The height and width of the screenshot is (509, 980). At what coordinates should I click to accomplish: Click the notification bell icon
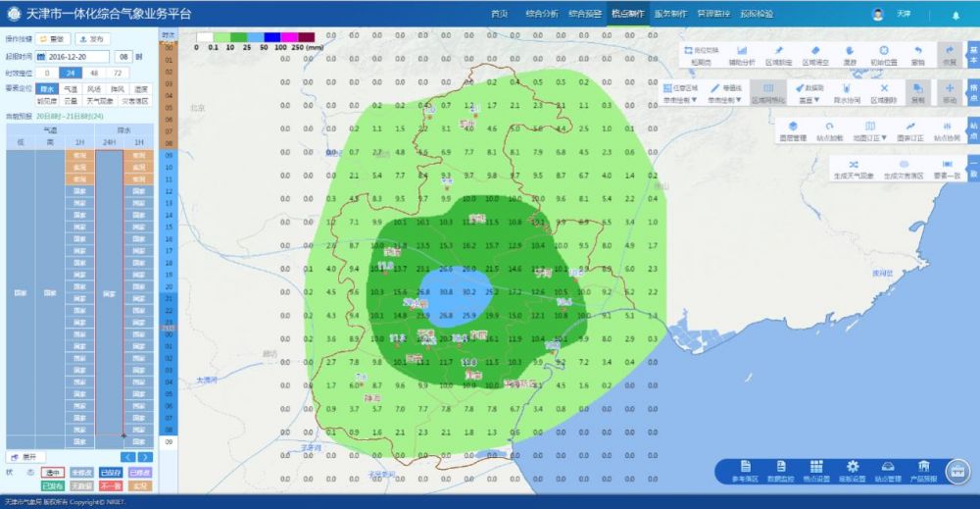pos(955,15)
